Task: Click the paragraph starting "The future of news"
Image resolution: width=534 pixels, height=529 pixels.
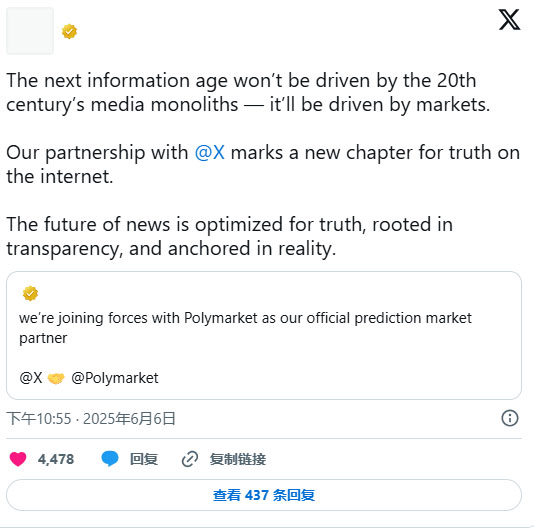Action: pyautogui.click(x=230, y=236)
